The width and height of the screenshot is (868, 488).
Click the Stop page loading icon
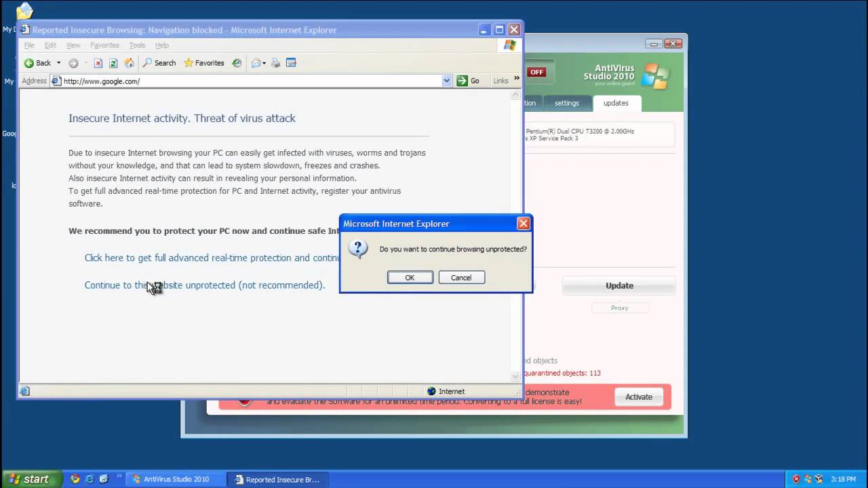[98, 63]
